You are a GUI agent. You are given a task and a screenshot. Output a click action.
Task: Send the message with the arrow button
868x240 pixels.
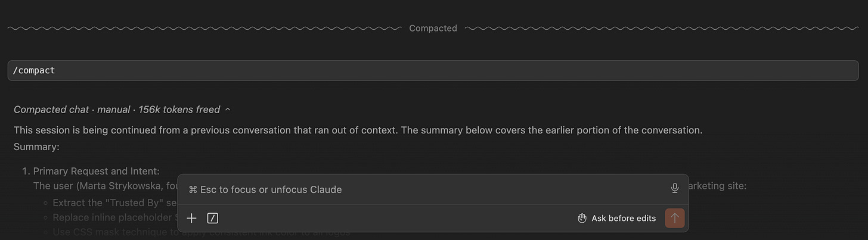click(x=675, y=218)
